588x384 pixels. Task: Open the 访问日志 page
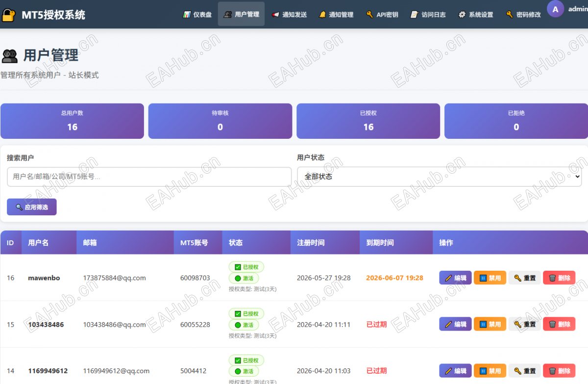click(428, 14)
